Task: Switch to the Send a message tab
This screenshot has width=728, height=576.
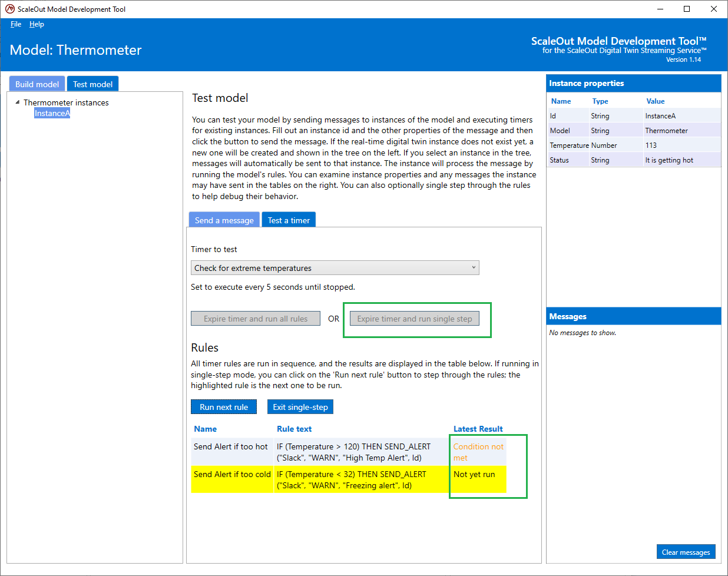Action: pos(224,220)
